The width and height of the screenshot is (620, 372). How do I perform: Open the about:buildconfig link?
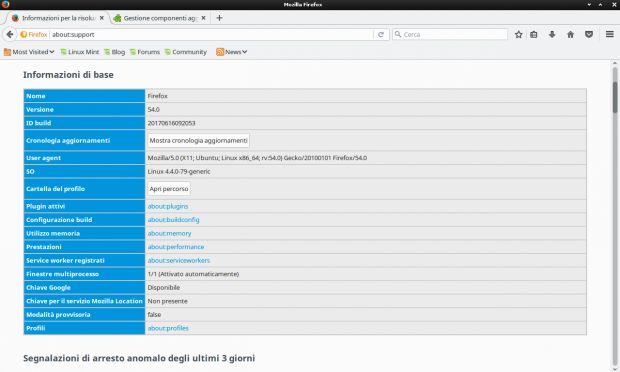point(173,220)
